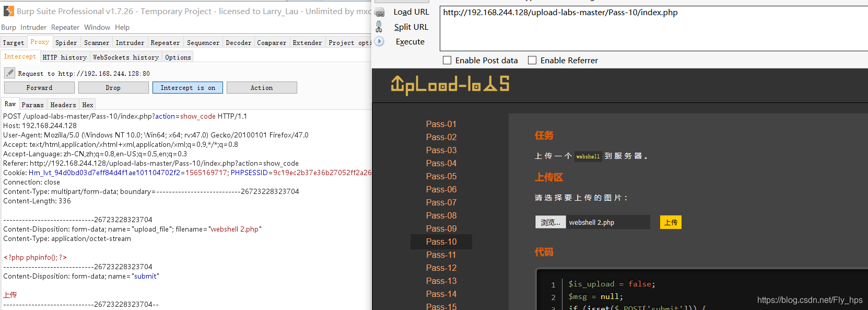Image resolution: width=868 pixels, height=310 pixels.
Task: Select the Headers request view tab
Action: [x=63, y=105]
